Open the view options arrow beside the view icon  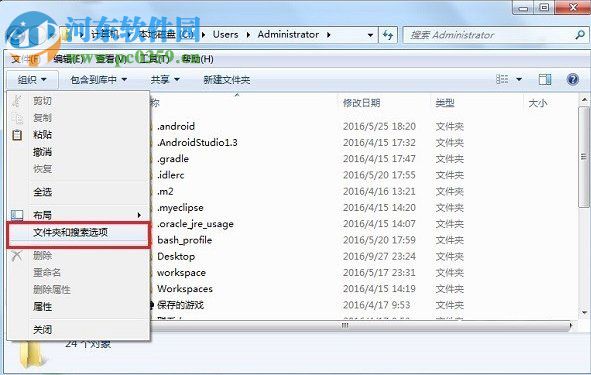coord(519,80)
